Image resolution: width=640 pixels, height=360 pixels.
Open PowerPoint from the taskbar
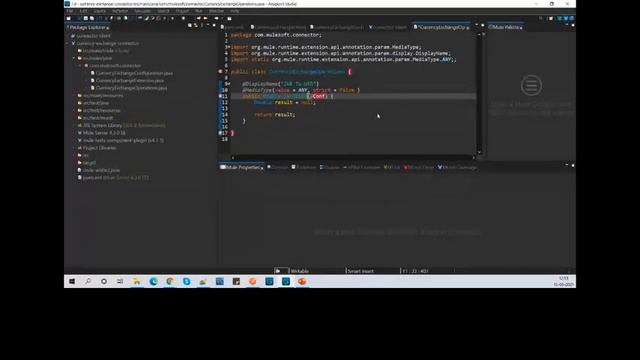[302, 281]
